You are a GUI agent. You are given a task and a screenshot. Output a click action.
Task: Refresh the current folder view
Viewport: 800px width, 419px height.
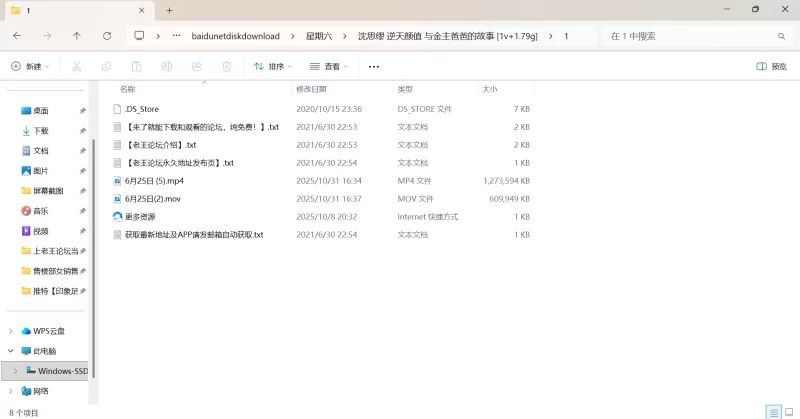click(x=107, y=36)
